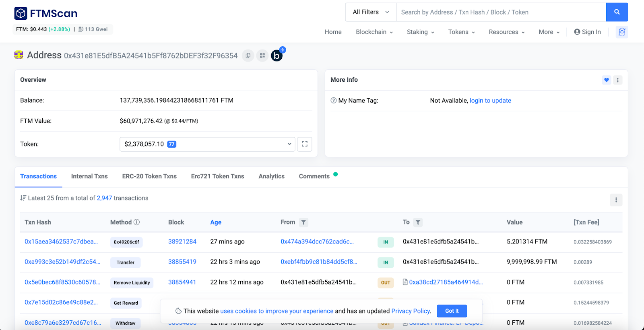Open the Blockscan chat 'b' icon
Viewport: 644px width, 330px height.
pos(277,56)
